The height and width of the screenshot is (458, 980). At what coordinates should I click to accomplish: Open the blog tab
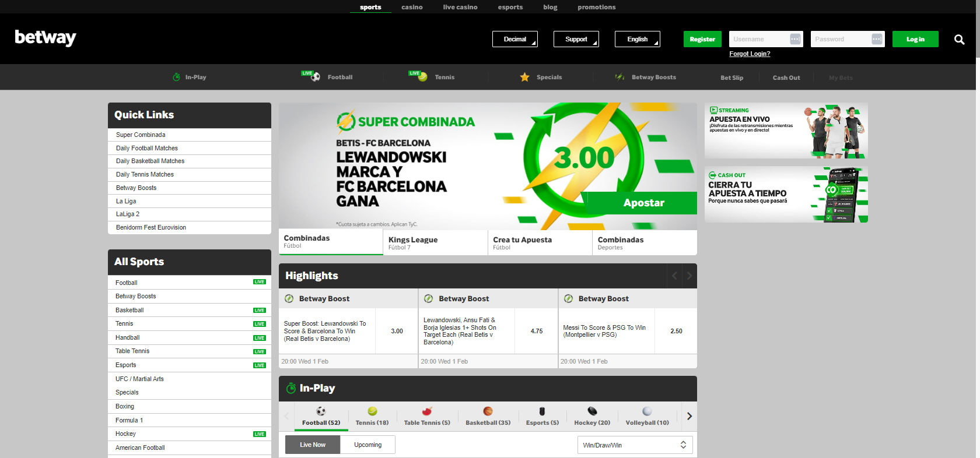[x=550, y=7]
